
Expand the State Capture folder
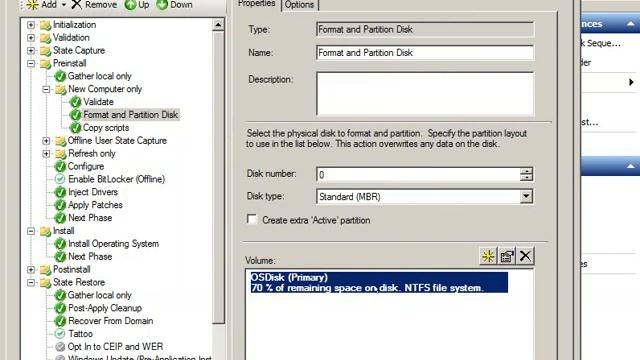tap(31, 51)
